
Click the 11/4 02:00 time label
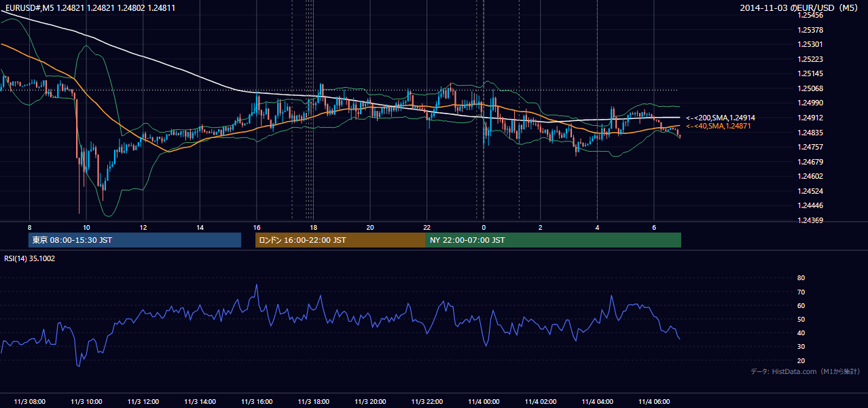point(541,402)
